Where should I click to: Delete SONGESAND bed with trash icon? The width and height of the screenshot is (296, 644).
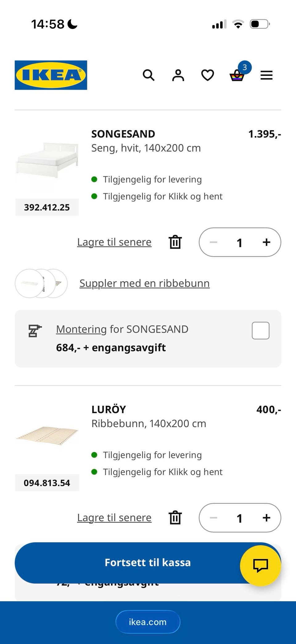coord(175,242)
